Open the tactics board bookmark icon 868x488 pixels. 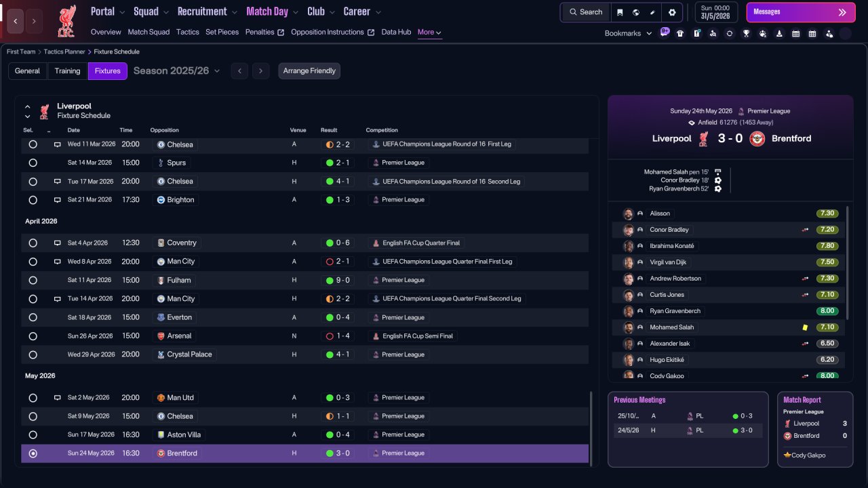coord(696,33)
